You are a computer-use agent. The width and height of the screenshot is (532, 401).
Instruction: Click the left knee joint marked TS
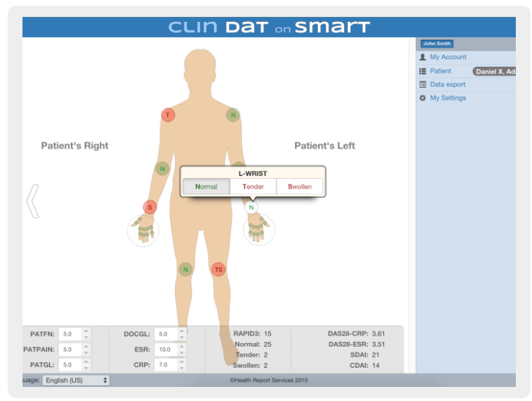tap(218, 269)
